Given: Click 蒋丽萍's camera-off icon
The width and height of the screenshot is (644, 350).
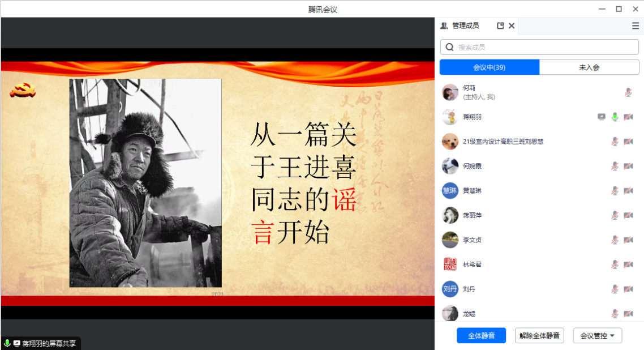Looking at the screenshot, I should (628, 215).
